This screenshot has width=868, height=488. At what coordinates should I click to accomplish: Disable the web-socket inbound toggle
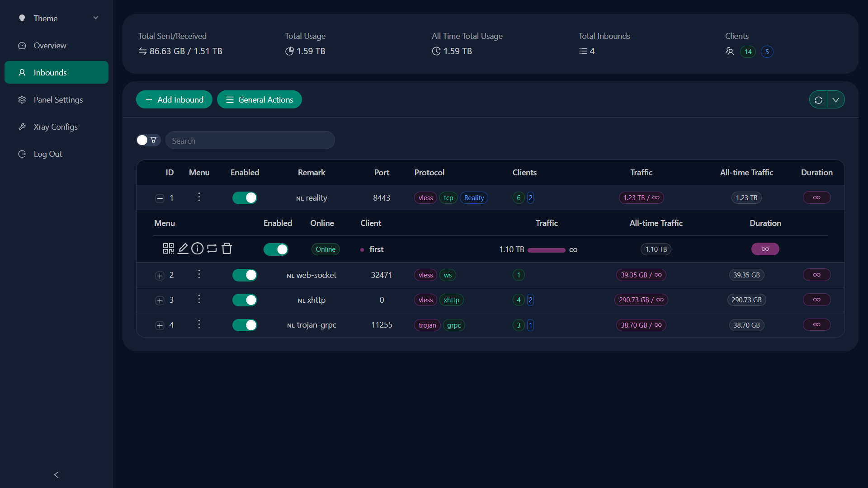(245, 275)
